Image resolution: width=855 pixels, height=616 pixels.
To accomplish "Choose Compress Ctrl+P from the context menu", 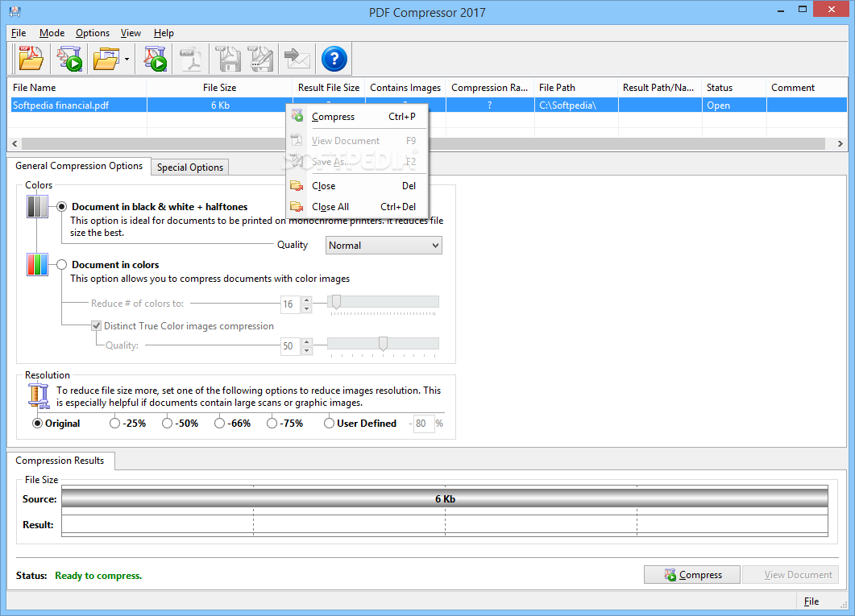I will coord(357,117).
